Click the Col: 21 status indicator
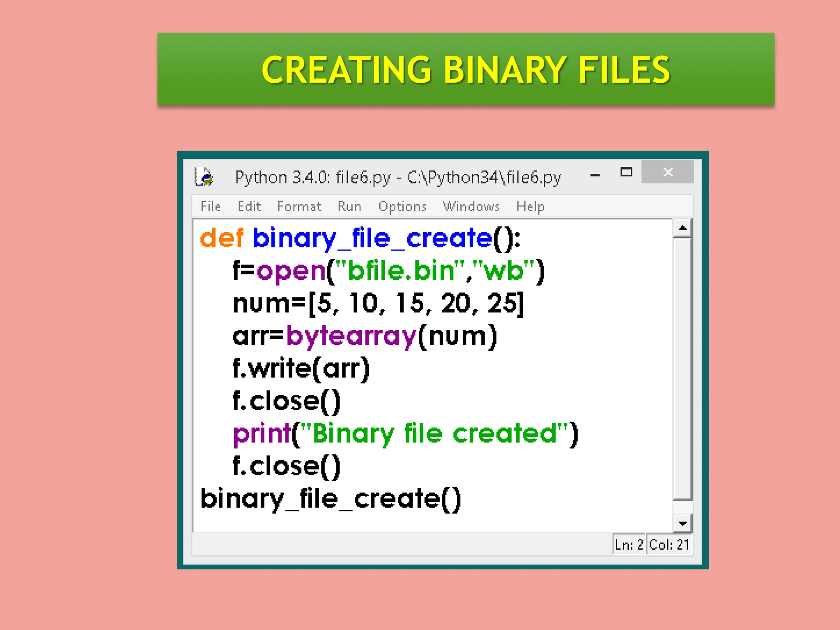840x630 pixels. point(669,545)
